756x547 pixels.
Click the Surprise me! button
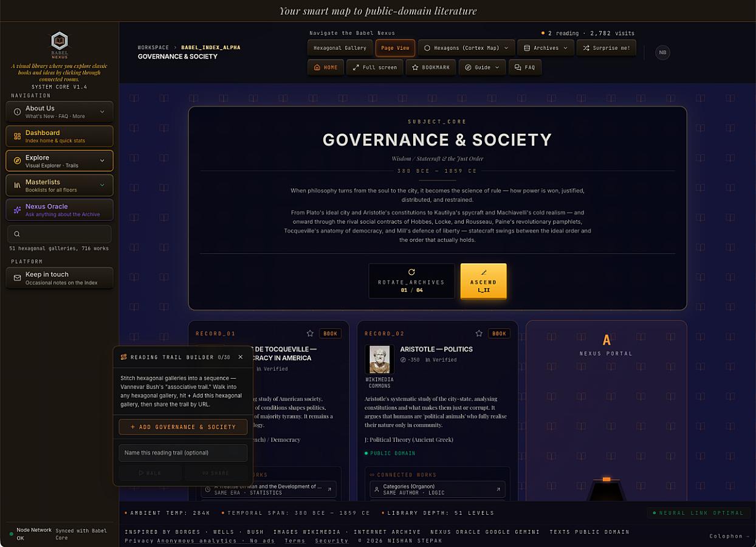607,48
